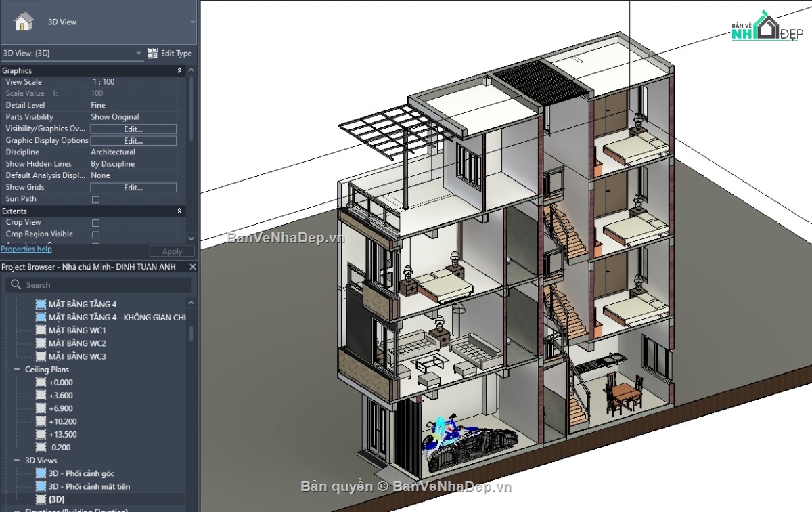Select MẶT BẰNG TẦNG 4 - KHÔNG GIAN view
The width and height of the screenshot is (812, 512).
click(117, 317)
